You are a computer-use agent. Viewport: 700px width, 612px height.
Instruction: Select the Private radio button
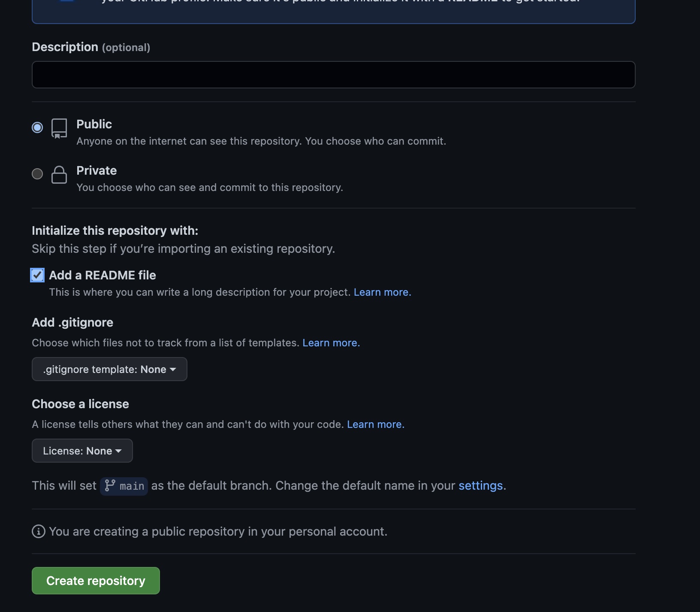point(37,174)
